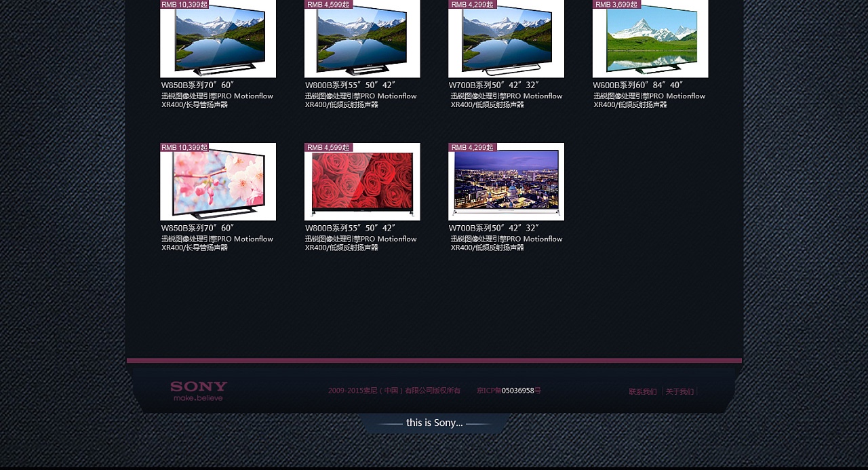Click 低频反射扬声器 description under city night TV

click(x=507, y=243)
